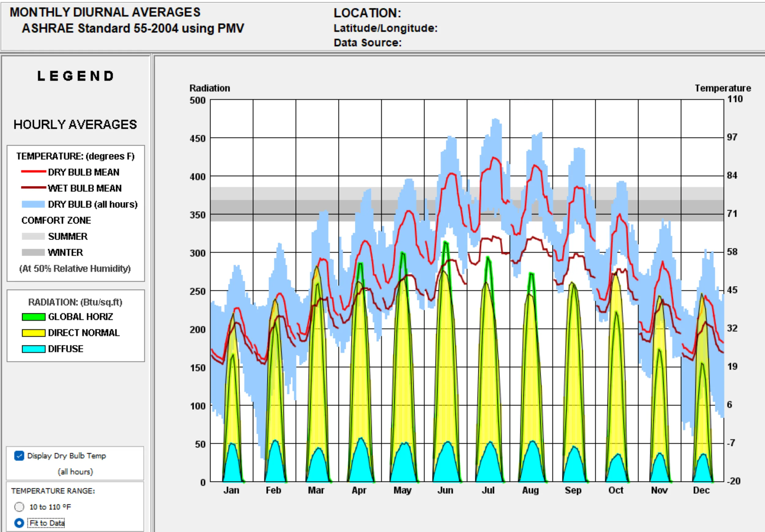Click ASHRAE Standard 55-2004 using PMV text

coord(133,28)
